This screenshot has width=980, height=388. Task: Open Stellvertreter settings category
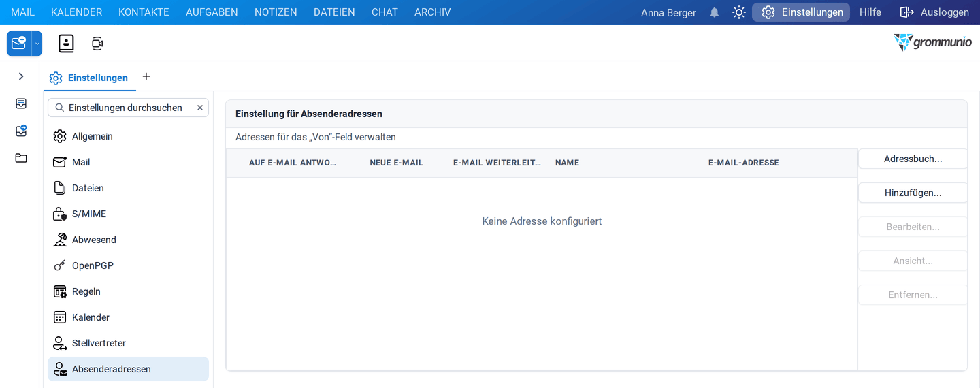click(128, 343)
